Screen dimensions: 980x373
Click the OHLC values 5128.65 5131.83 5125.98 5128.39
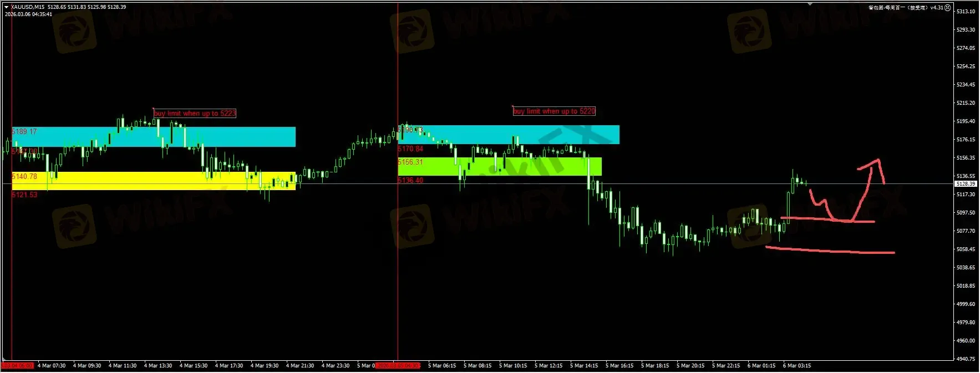click(87, 7)
